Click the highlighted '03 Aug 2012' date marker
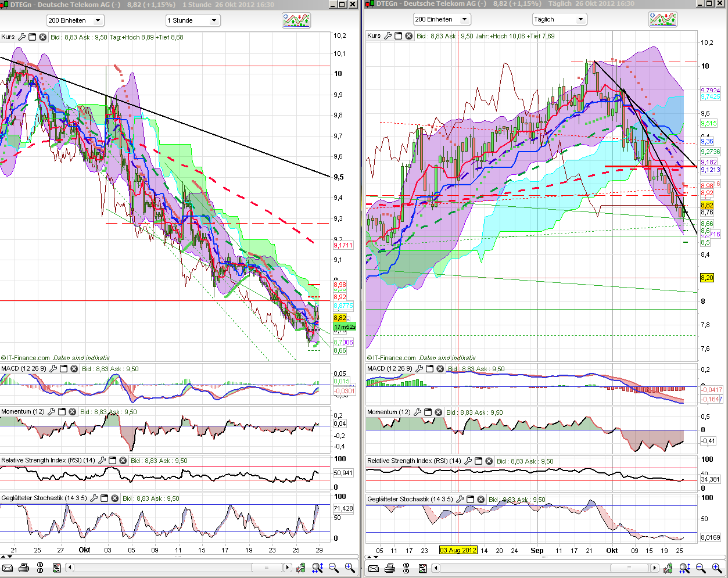Viewport: 728px width, 578px height. click(x=458, y=550)
